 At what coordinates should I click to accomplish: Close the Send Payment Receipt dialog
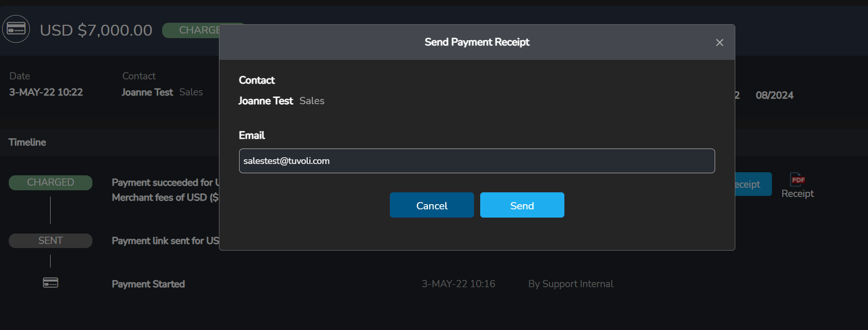click(x=719, y=42)
